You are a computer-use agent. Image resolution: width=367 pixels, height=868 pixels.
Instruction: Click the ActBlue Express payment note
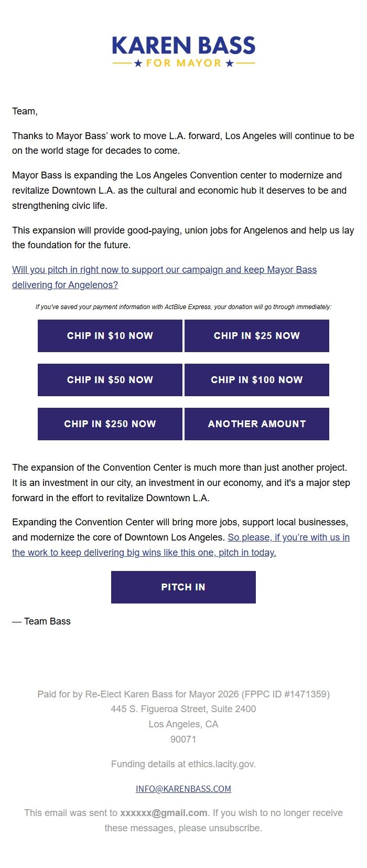tap(183, 307)
